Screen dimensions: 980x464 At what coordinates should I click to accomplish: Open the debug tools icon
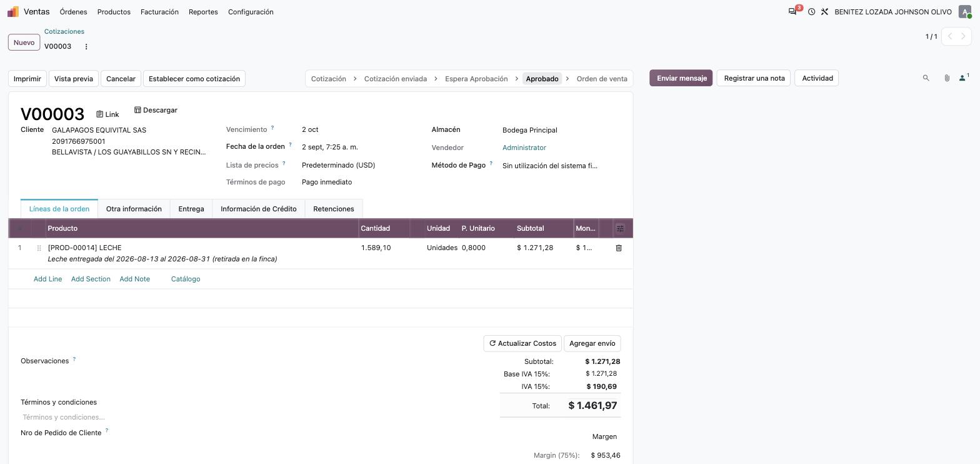click(824, 12)
